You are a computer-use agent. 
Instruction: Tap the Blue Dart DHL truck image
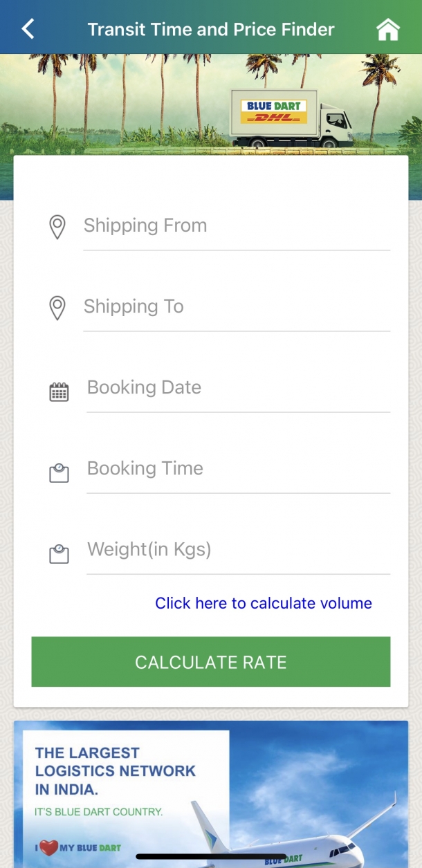291,119
